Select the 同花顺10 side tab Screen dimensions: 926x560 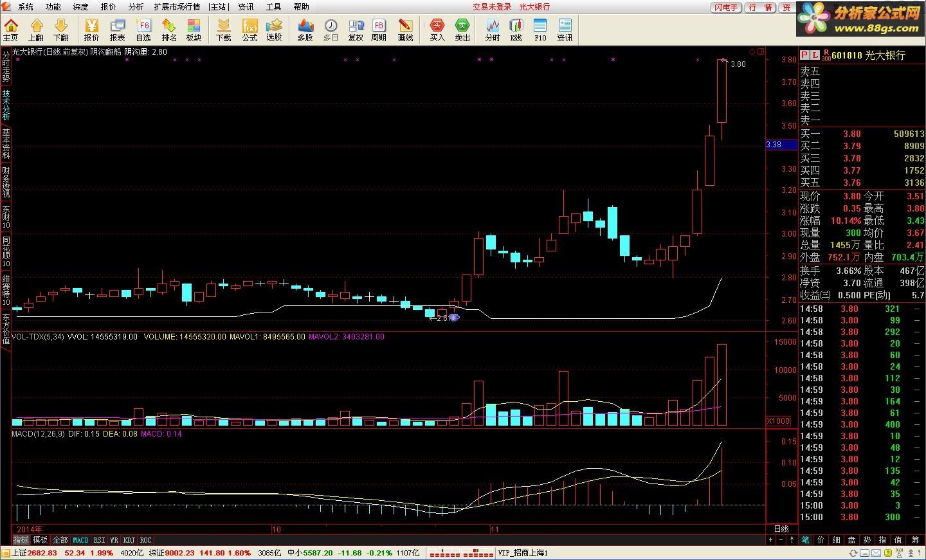(x=6, y=251)
